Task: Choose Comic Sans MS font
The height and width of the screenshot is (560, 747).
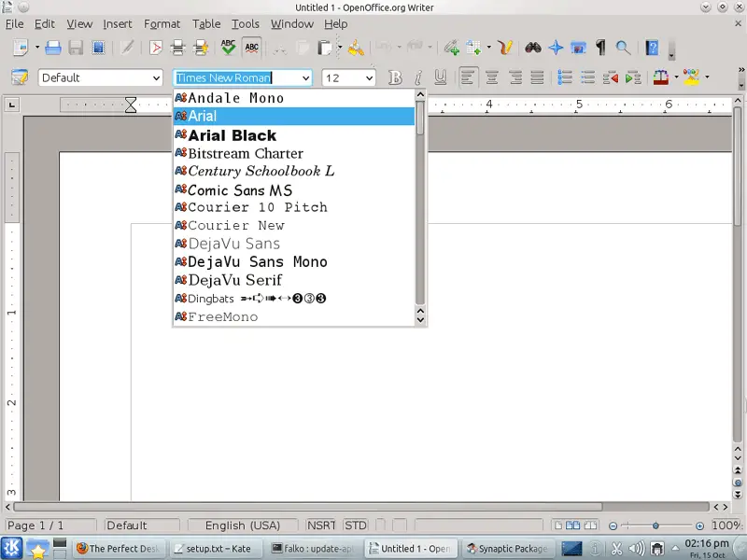Action: (294, 190)
